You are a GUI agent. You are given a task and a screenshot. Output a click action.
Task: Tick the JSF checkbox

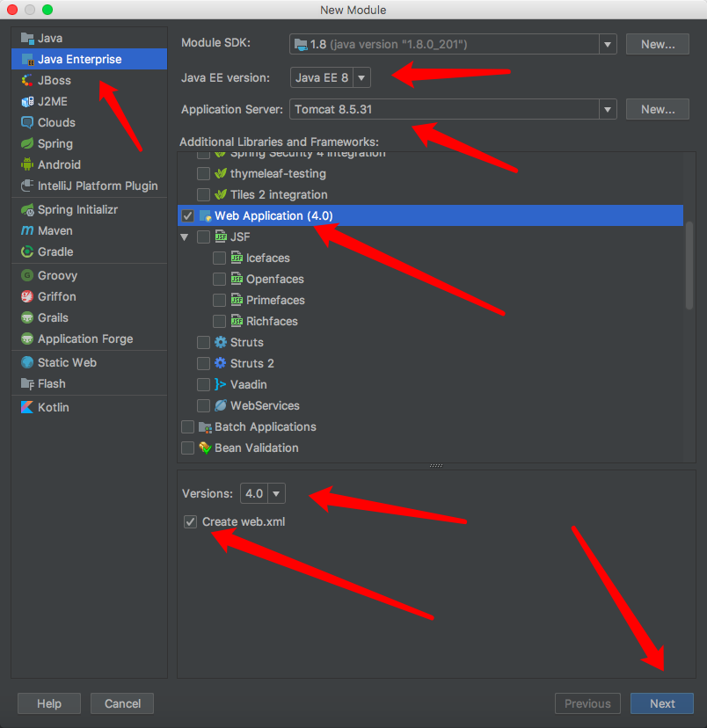tap(203, 237)
